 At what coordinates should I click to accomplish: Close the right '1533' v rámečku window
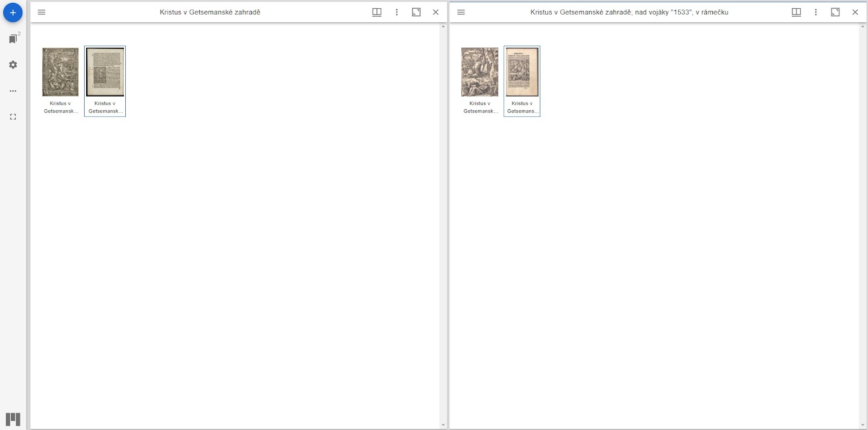tap(855, 12)
